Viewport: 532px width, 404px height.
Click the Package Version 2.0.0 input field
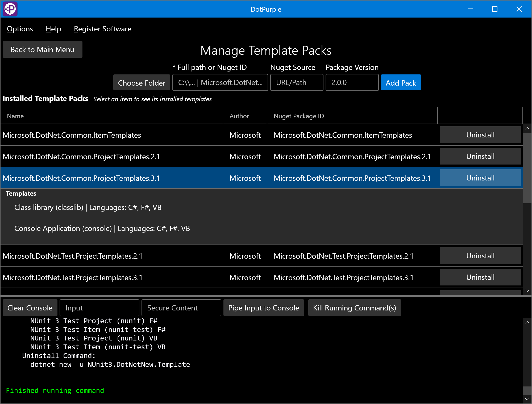(353, 83)
